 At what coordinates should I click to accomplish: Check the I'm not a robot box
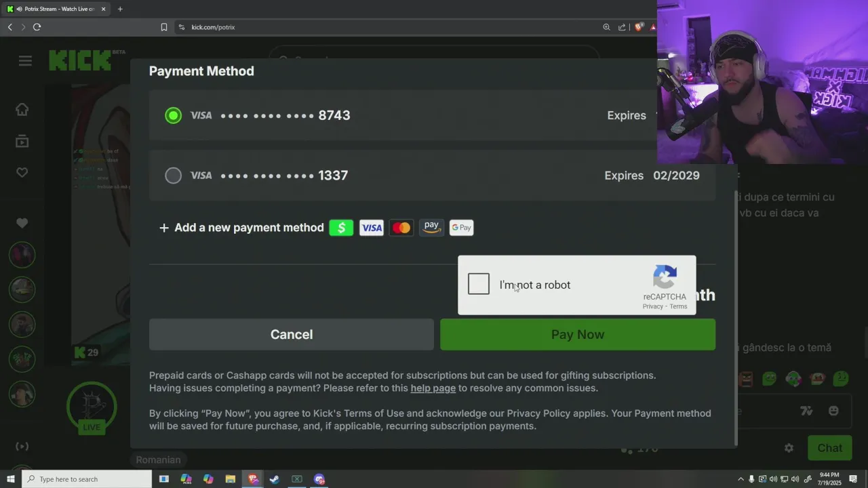[479, 284]
